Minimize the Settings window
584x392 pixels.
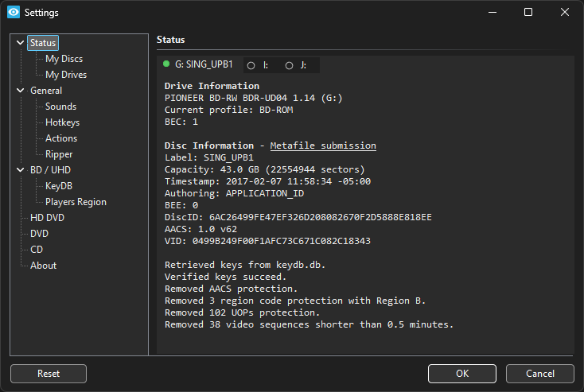[493, 12]
